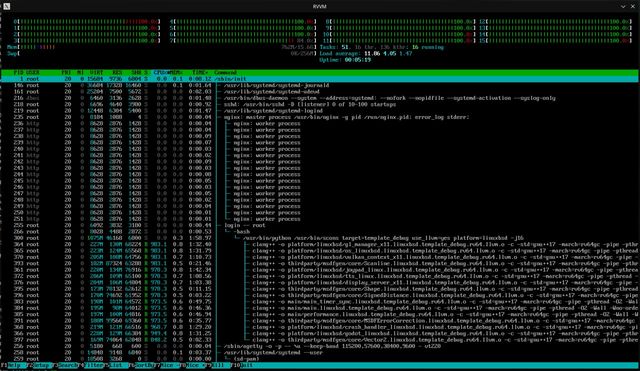The width and height of the screenshot is (640, 371).
Task: Click the CPU 7 usage meter
Action: [243, 41]
